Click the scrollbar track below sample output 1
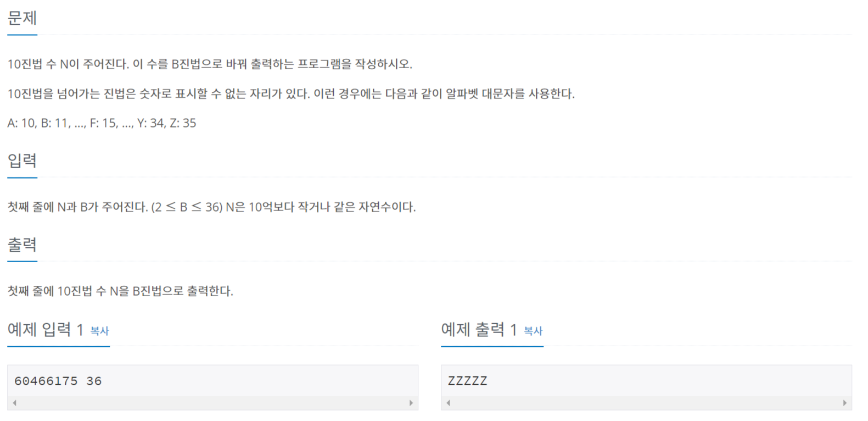This screenshot has height=421, width=868. click(648, 403)
